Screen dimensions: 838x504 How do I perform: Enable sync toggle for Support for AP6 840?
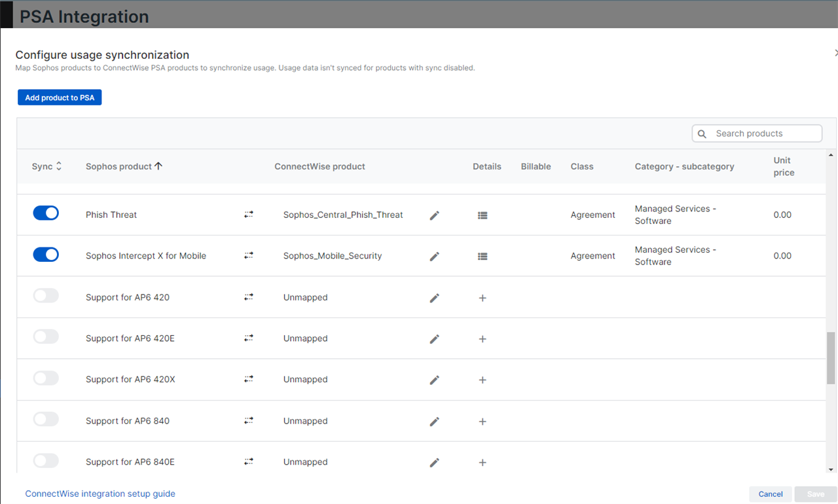(46, 419)
